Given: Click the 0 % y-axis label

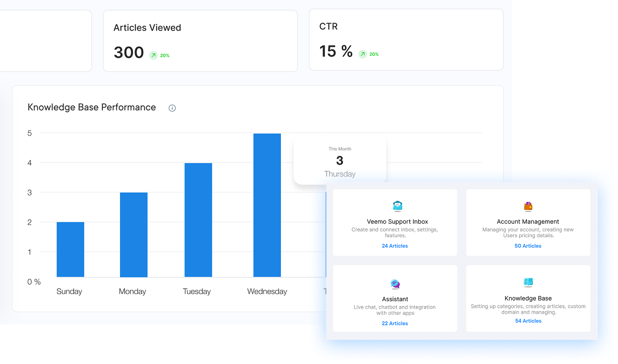Looking at the screenshot, I should pos(34,282).
